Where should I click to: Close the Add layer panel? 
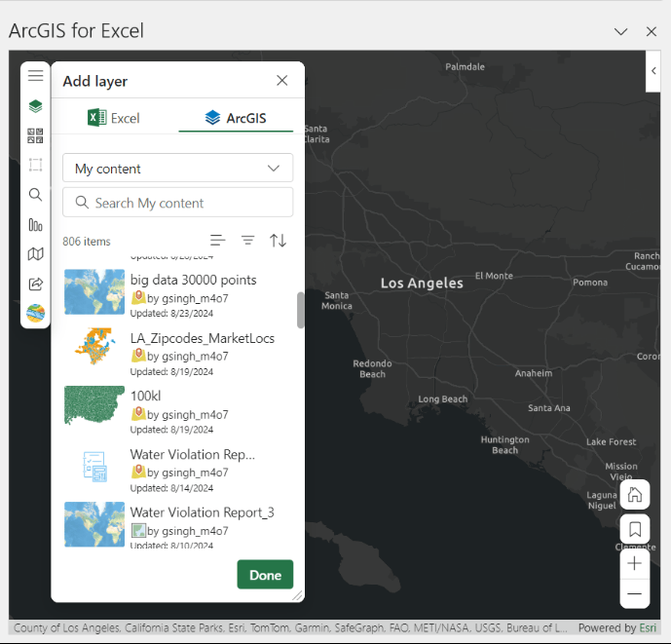pos(282,81)
